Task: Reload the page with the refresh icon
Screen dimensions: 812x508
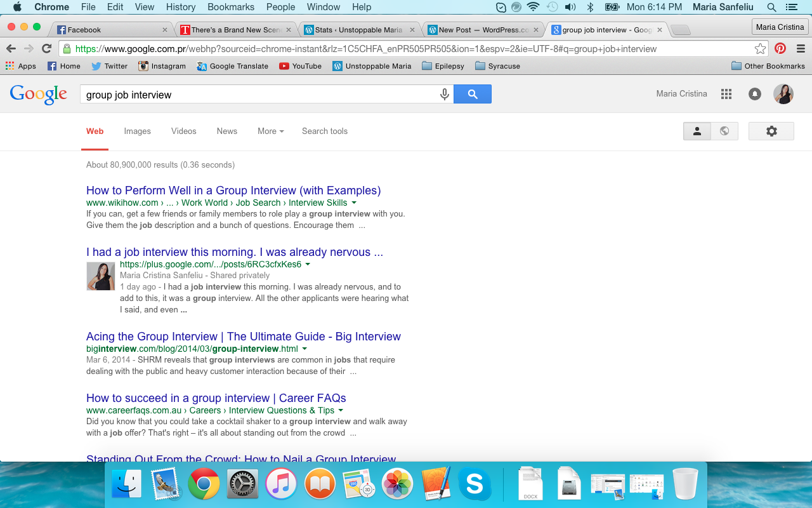Action: [46, 49]
